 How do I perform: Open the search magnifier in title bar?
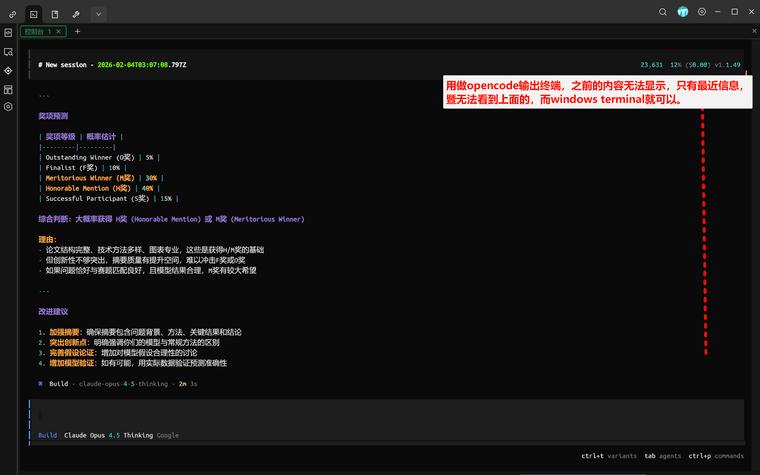pyautogui.click(x=663, y=12)
